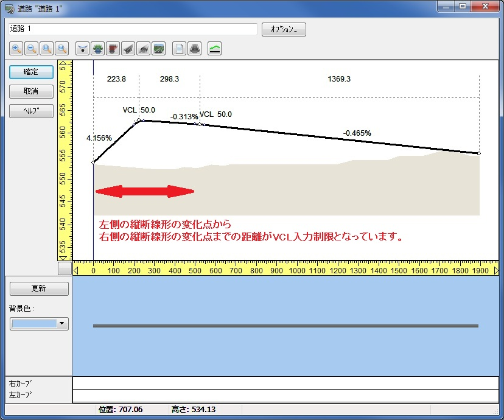Click the red cutting section icon

[x=113, y=49]
